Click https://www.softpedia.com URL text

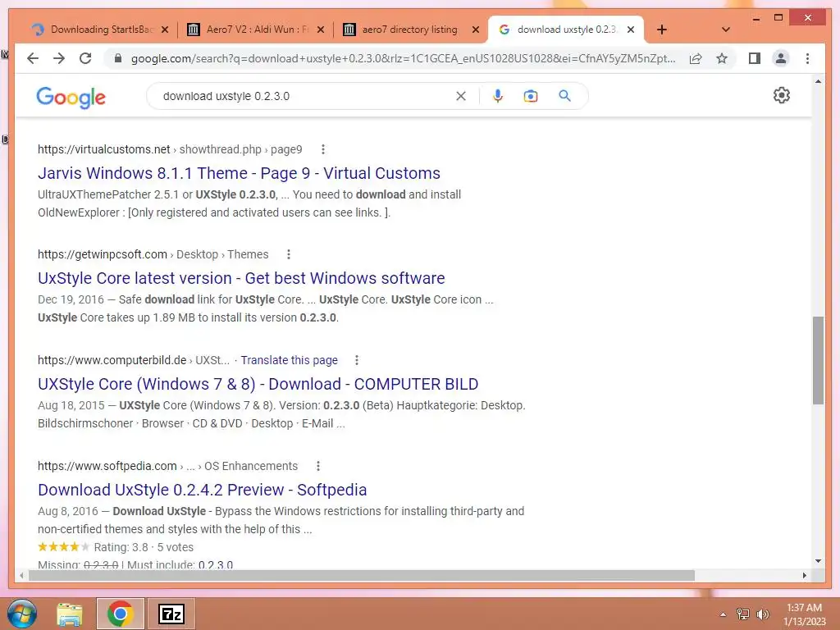(107, 466)
